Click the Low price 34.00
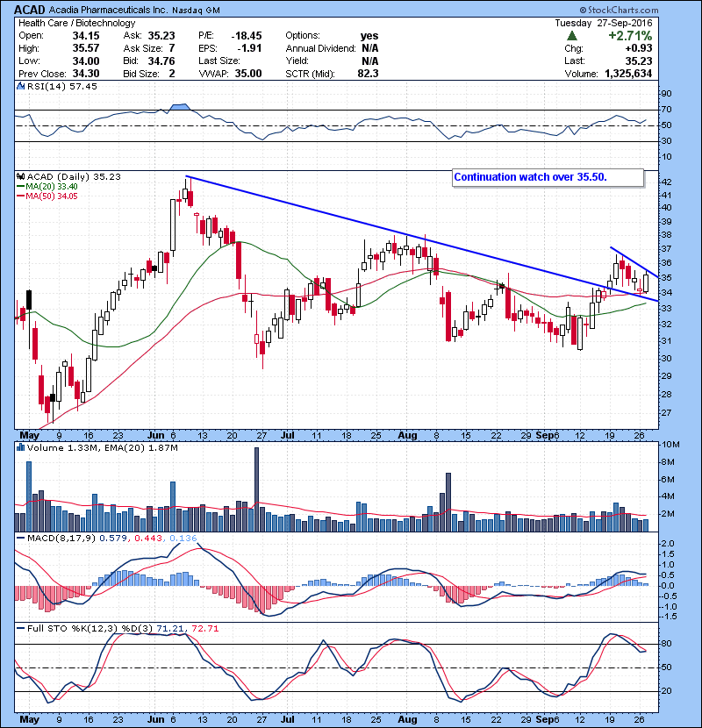 pyautogui.click(x=86, y=61)
